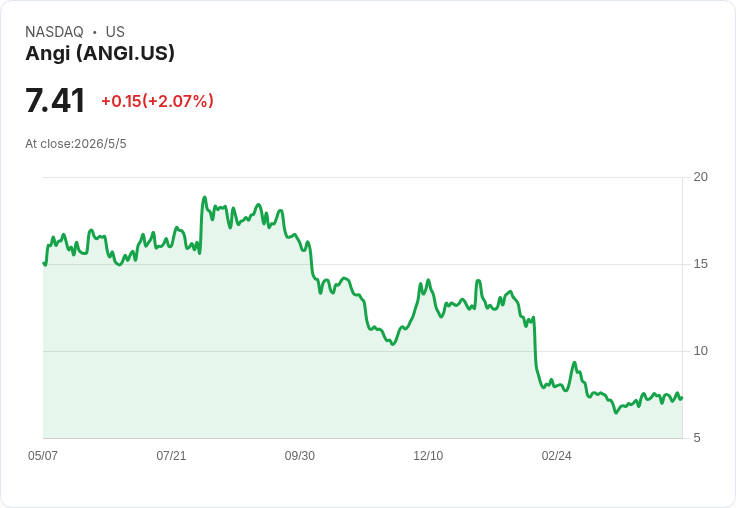Click the 10 price axis label

point(700,351)
